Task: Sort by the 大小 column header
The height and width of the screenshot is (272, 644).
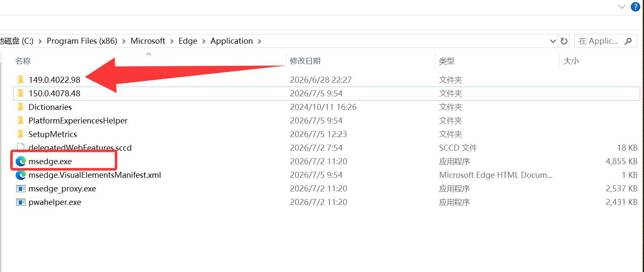Action: [x=571, y=61]
